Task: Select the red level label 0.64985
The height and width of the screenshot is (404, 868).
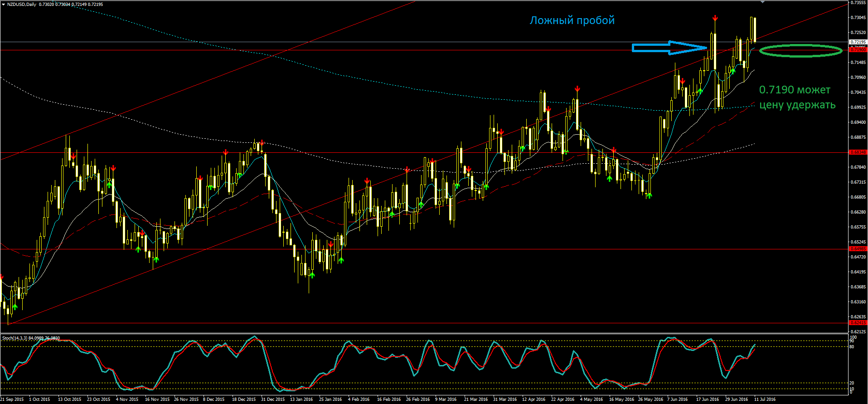Action: (858, 249)
